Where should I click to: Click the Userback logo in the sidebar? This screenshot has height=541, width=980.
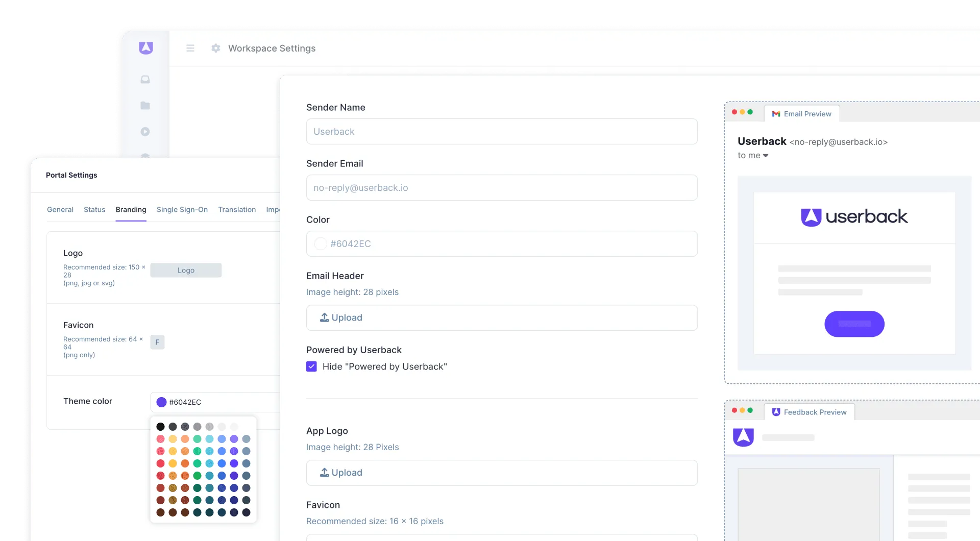(x=145, y=47)
